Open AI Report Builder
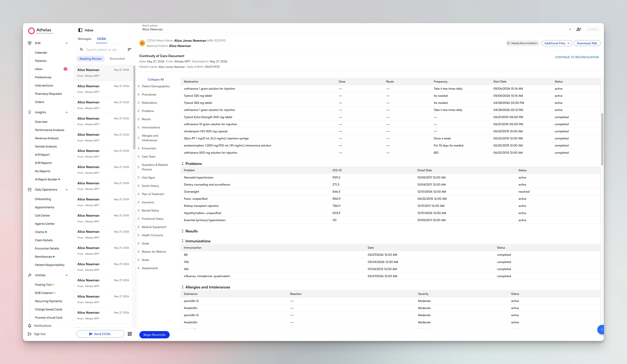 coord(46,179)
